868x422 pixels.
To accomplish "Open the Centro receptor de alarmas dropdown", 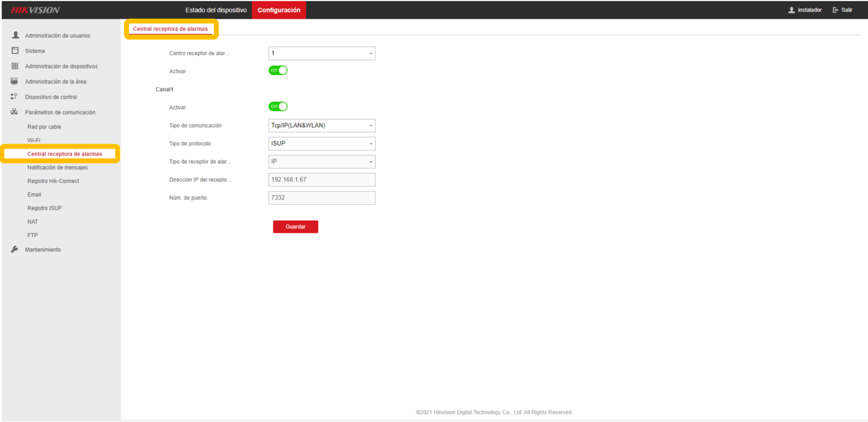I will [322, 53].
